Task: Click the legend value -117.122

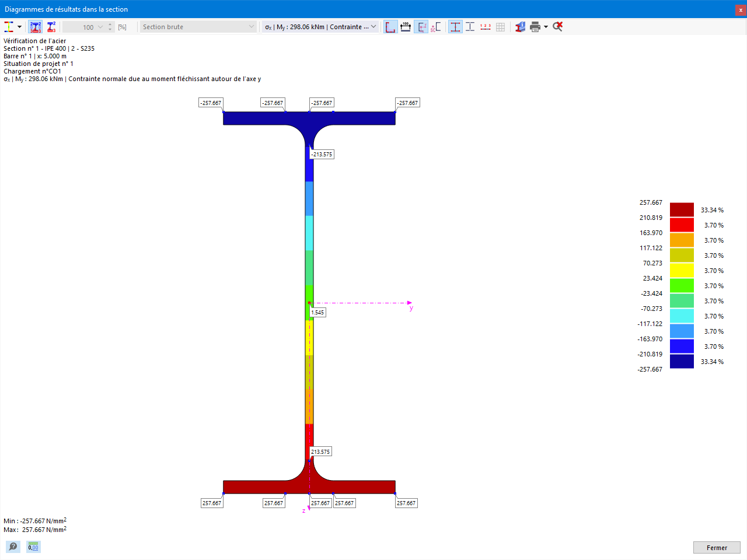Action: (x=650, y=324)
